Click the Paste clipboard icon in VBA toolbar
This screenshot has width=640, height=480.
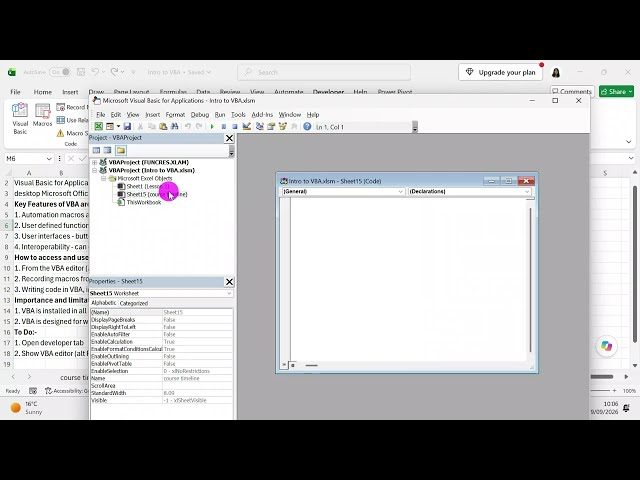click(x=163, y=127)
